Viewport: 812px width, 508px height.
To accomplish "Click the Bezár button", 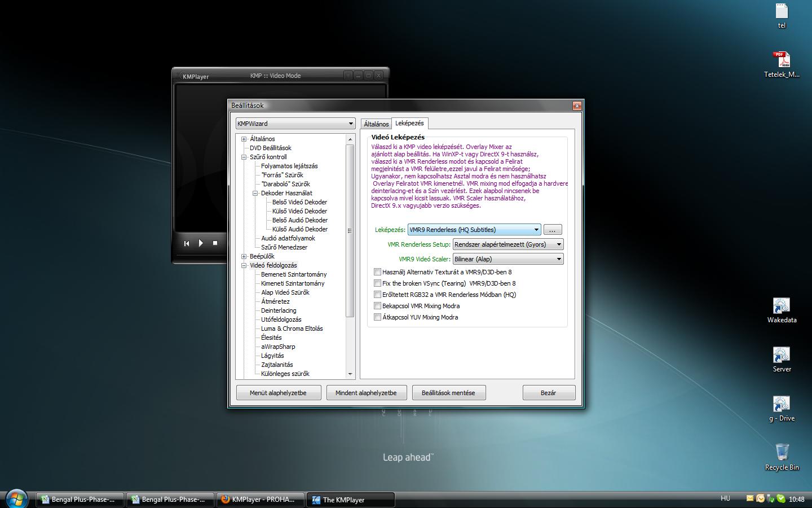I will point(549,393).
